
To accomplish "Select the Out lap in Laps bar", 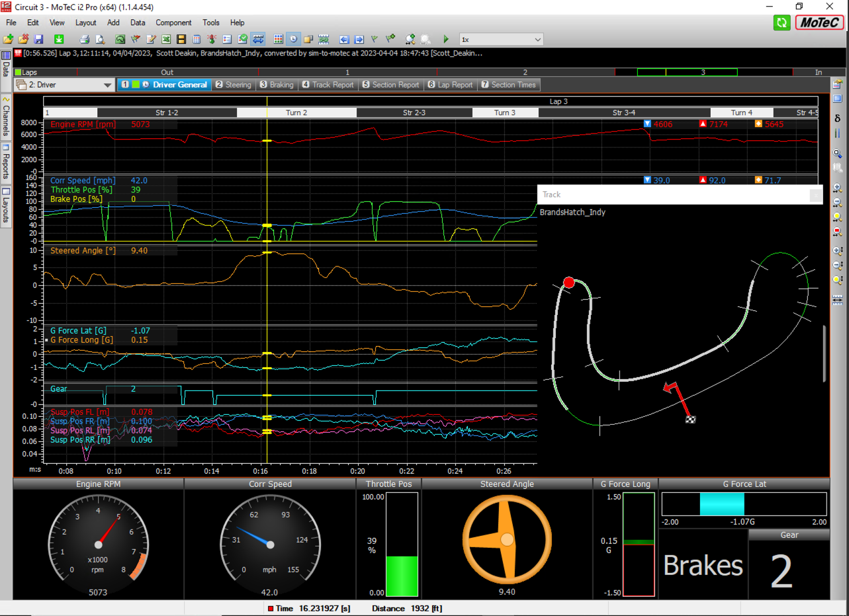I will [x=167, y=72].
